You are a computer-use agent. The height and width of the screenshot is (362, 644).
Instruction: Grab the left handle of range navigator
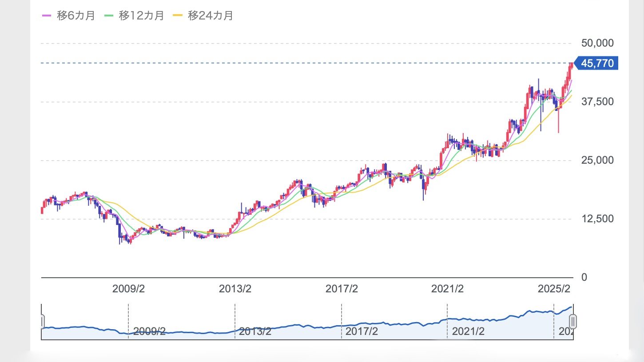tap(42, 321)
